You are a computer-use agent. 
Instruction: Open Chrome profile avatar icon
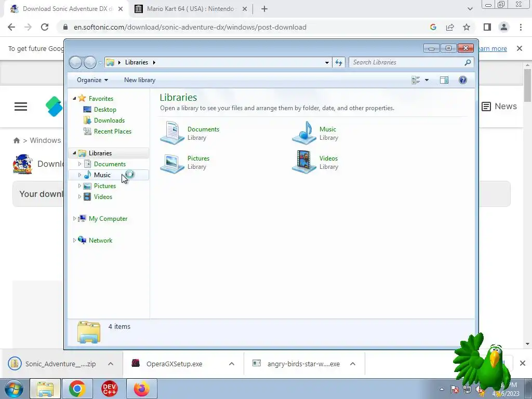click(504, 27)
